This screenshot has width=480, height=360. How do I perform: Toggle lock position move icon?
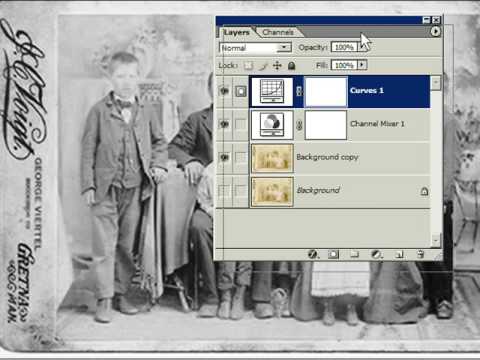click(x=277, y=65)
